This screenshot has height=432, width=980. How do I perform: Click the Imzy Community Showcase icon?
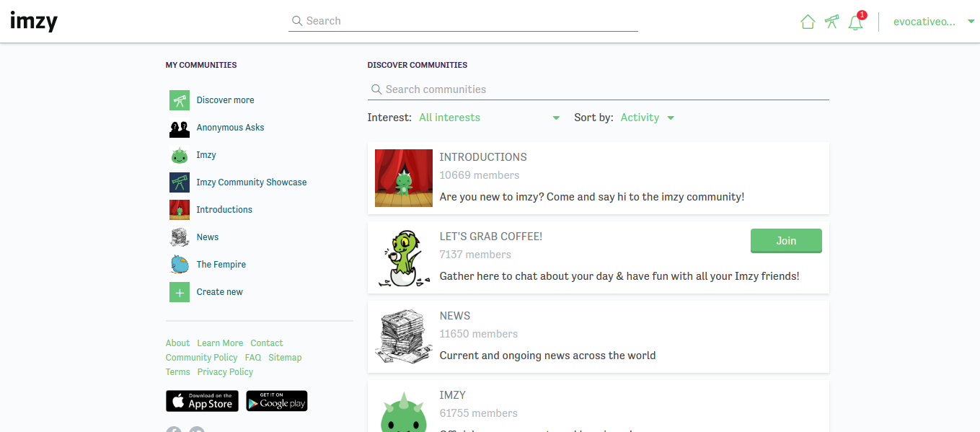(180, 182)
